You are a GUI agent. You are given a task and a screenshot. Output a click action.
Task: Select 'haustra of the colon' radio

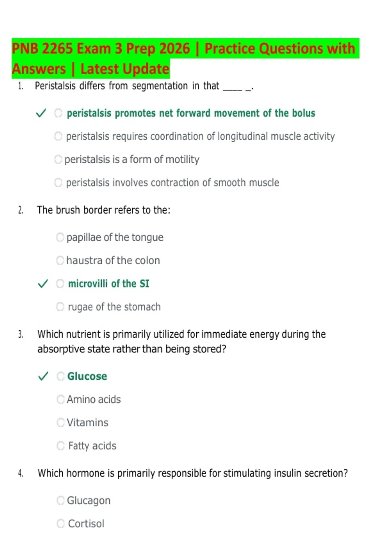tap(60, 260)
